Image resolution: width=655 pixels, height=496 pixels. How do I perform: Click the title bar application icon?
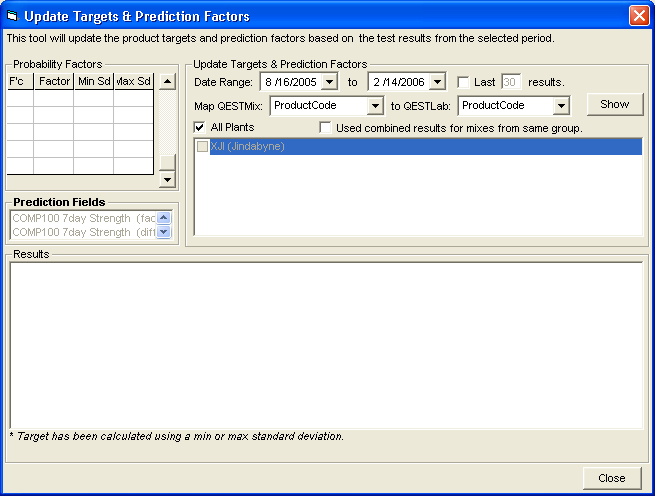click(x=13, y=16)
